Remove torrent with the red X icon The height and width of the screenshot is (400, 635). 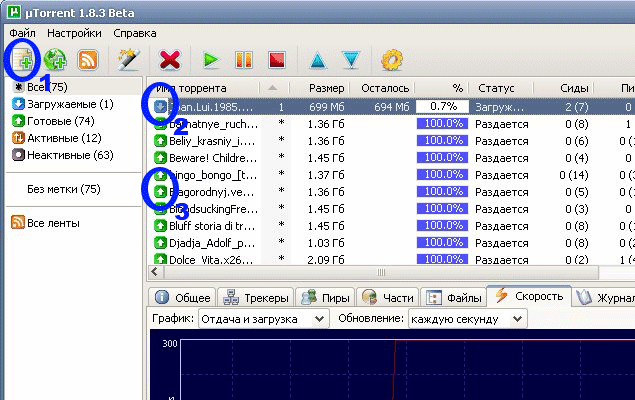(170, 60)
